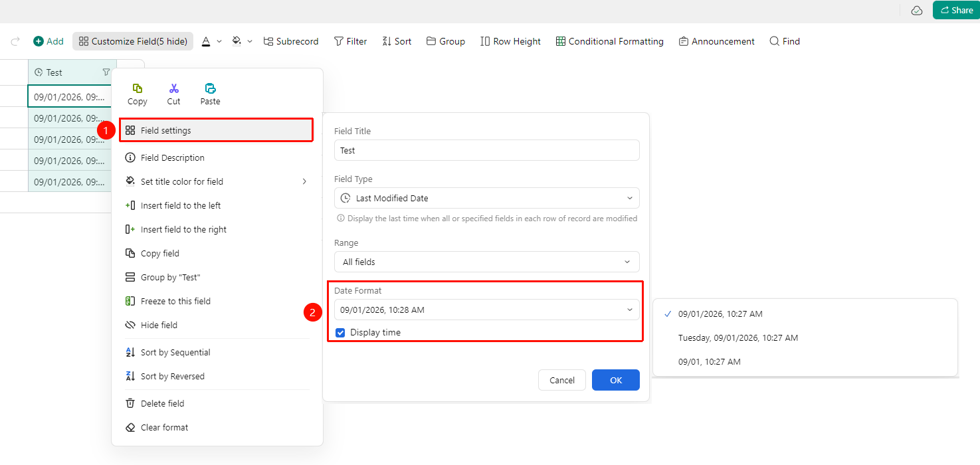The image size is (980, 465).
Task: Choose Insert field to the left
Action: pyautogui.click(x=217, y=205)
